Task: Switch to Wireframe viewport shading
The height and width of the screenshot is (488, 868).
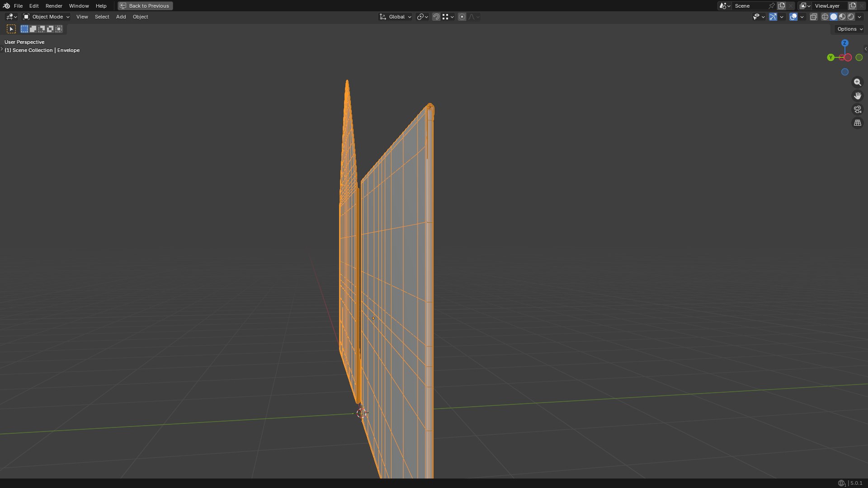Action: click(x=825, y=17)
